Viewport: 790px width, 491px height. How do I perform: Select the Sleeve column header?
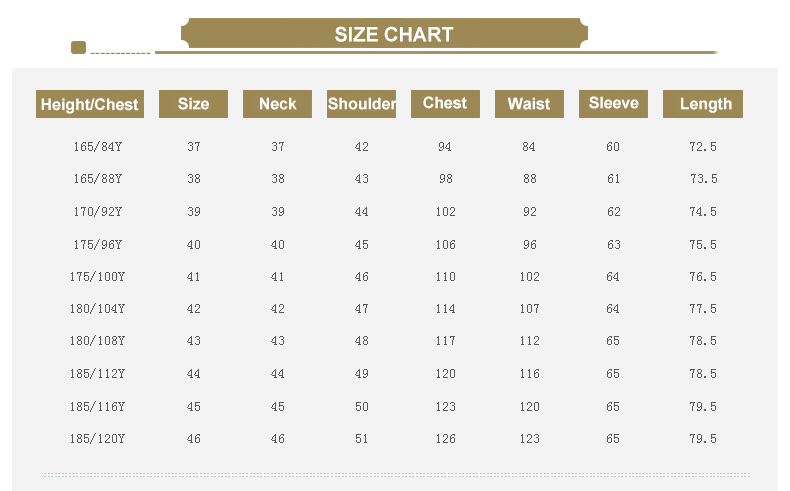tap(613, 104)
